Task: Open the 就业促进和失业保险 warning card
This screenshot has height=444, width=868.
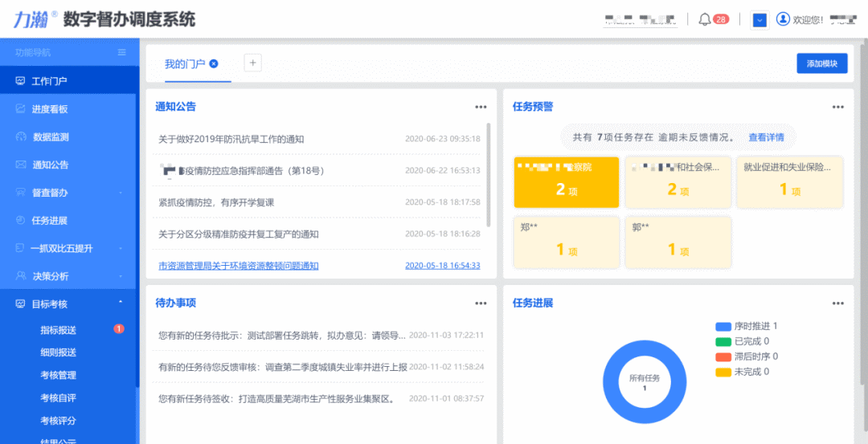Action: coord(789,182)
